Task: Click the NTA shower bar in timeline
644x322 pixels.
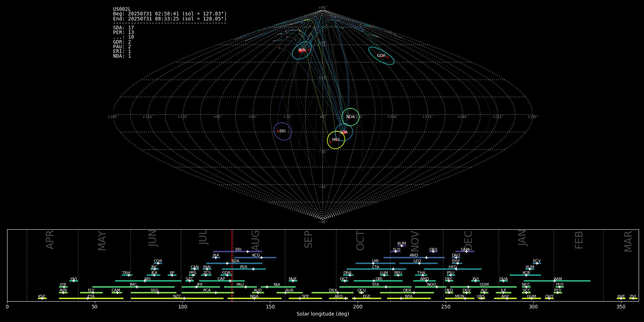Action: pyautogui.click(x=409, y=298)
